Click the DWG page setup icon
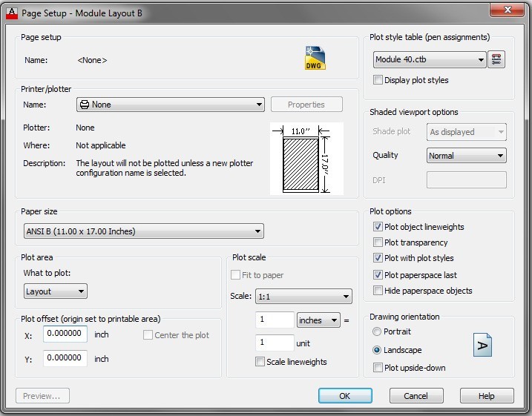Image resolution: width=532 pixels, height=416 pixels. tap(315, 59)
